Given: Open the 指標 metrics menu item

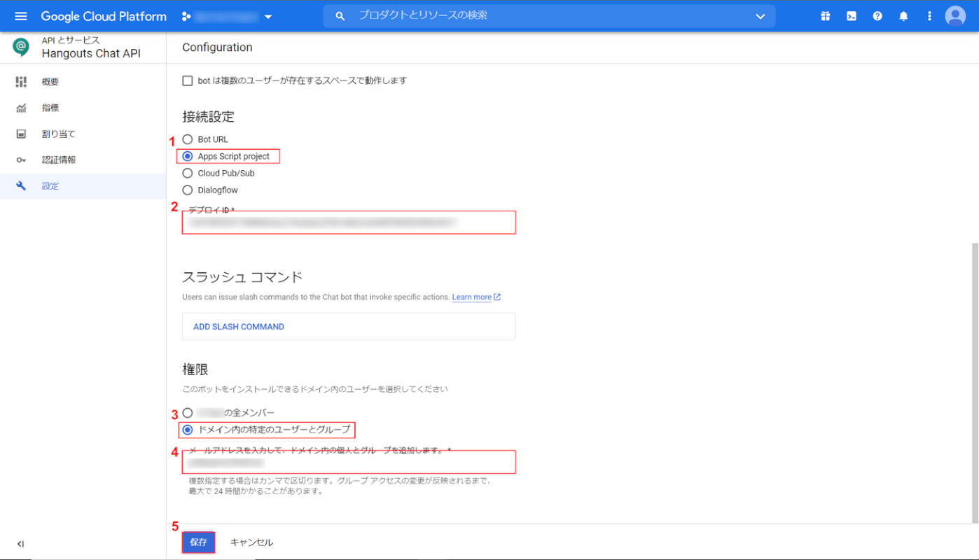Looking at the screenshot, I should pyautogui.click(x=83, y=108).
